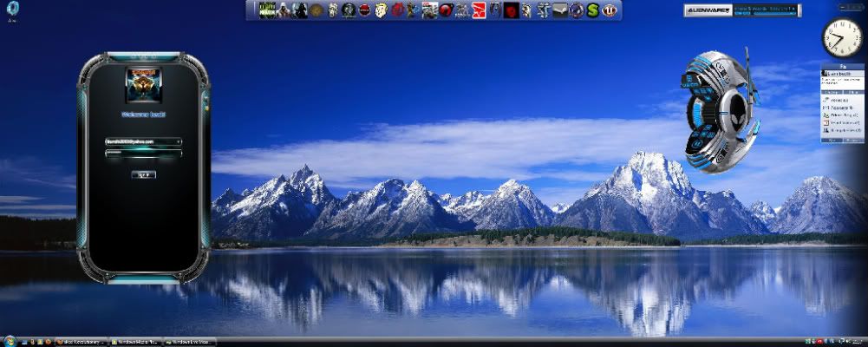The width and height of the screenshot is (868, 347).
Task: Click the Show Desktop quick launch icon
Action: (x=23, y=342)
